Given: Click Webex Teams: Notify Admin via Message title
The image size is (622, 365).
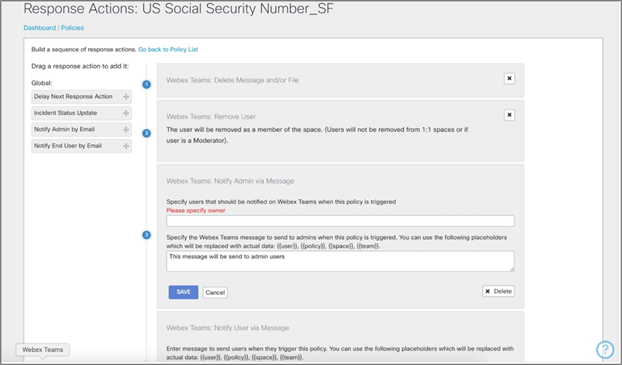Looking at the screenshot, I should pyautogui.click(x=230, y=181).
